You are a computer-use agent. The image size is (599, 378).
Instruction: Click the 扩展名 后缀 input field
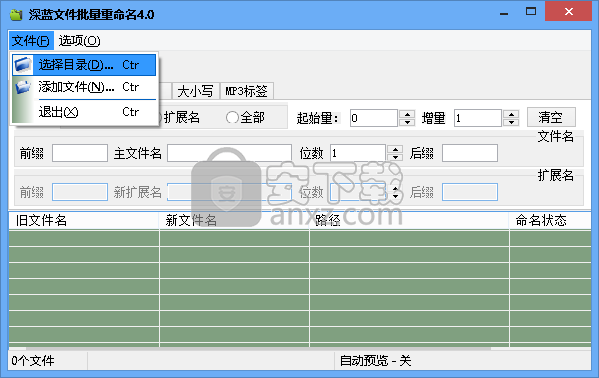(x=470, y=192)
